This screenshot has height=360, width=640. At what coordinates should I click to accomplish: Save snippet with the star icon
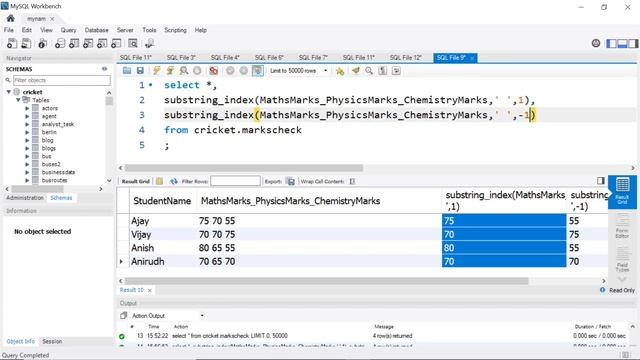point(340,71)
